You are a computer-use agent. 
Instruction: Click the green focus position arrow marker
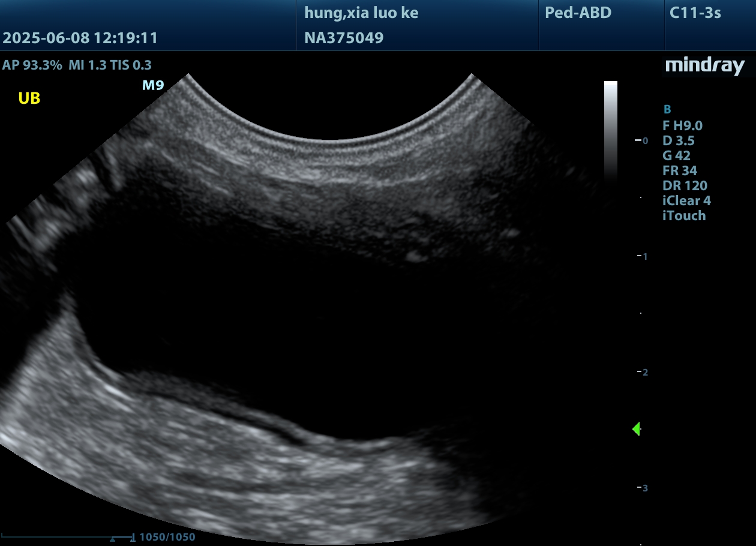click(637, 429)
